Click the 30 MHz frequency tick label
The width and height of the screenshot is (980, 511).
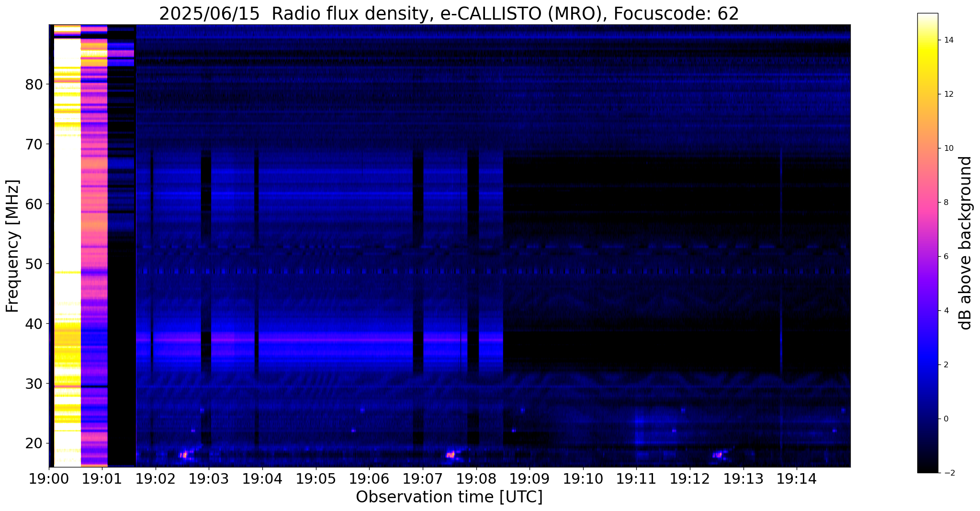pyautogui.click(x=34, y=383)
